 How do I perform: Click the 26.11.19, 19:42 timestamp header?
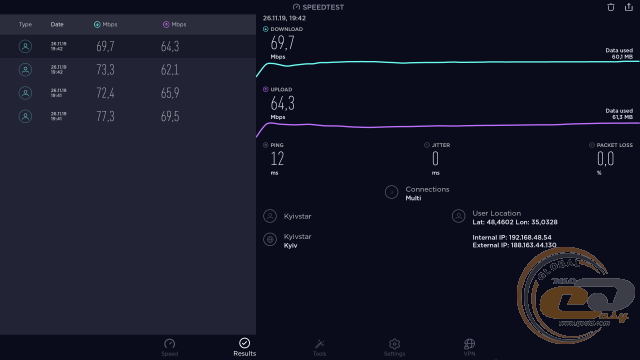pyautogui.click(x=284, y=18)
